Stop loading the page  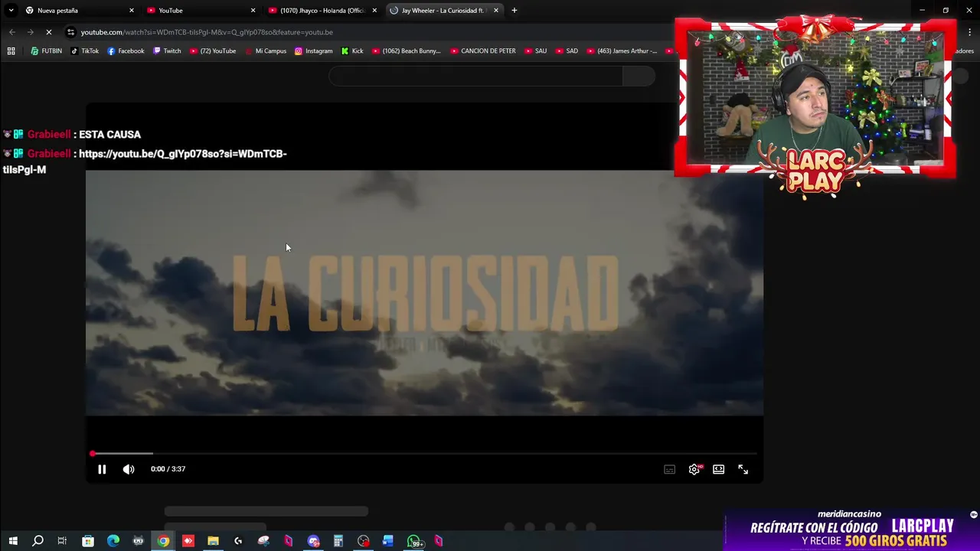[x=48, y=32]
